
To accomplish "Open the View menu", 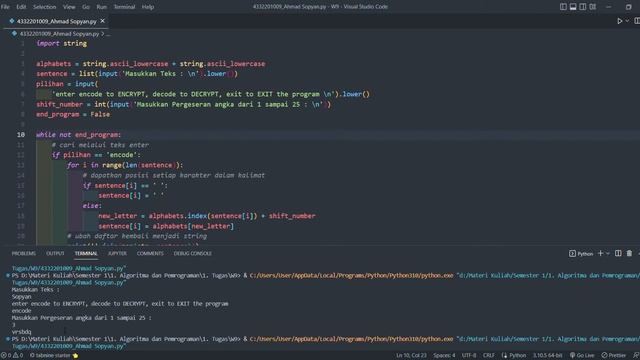I will (69, 7).
